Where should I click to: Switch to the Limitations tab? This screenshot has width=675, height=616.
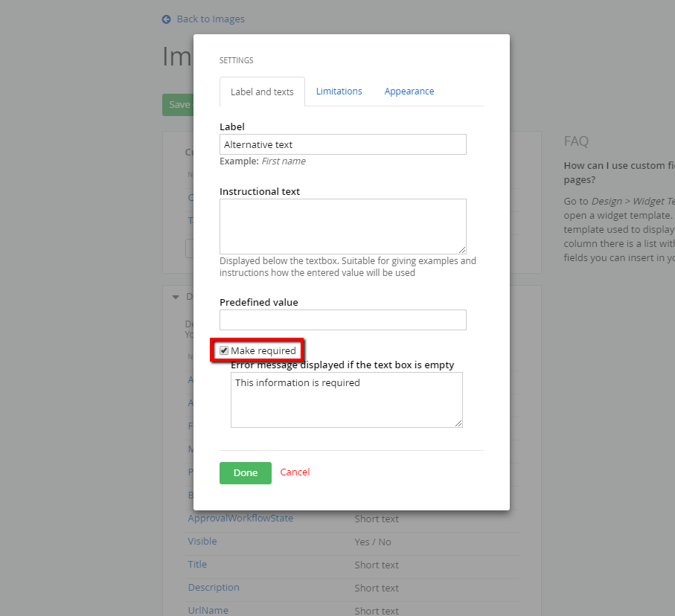339,91
